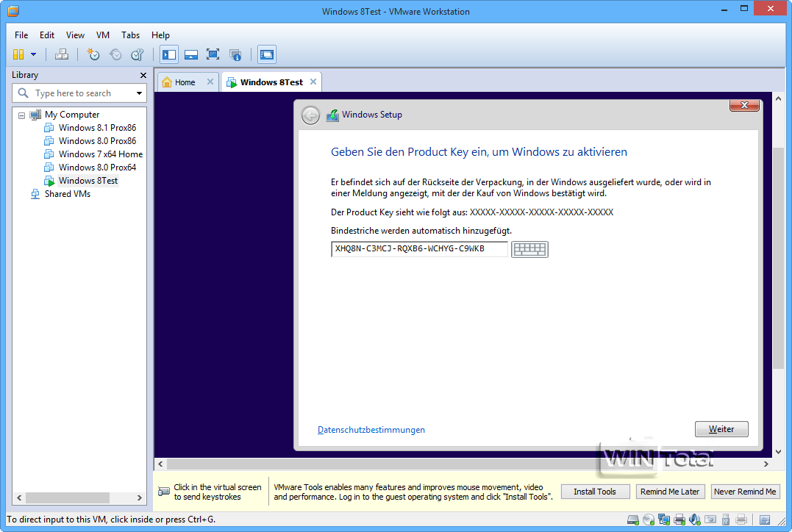Take a snapshot of this virtual machine
Screen dimensions: 792x532
click(x=93, y=54)
